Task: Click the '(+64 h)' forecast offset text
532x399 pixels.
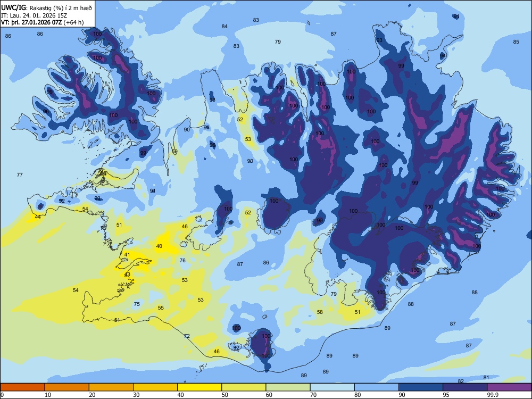Action: [x=73, y=22]
